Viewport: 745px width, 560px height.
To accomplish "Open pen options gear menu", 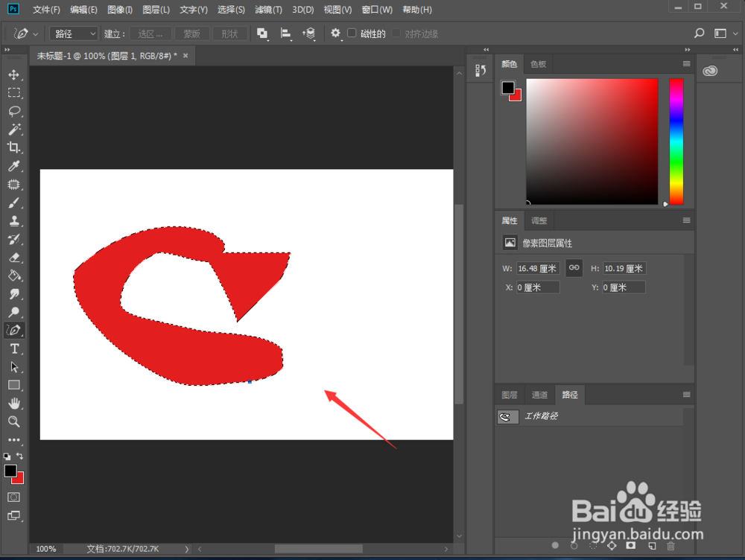I will [335, 33].
